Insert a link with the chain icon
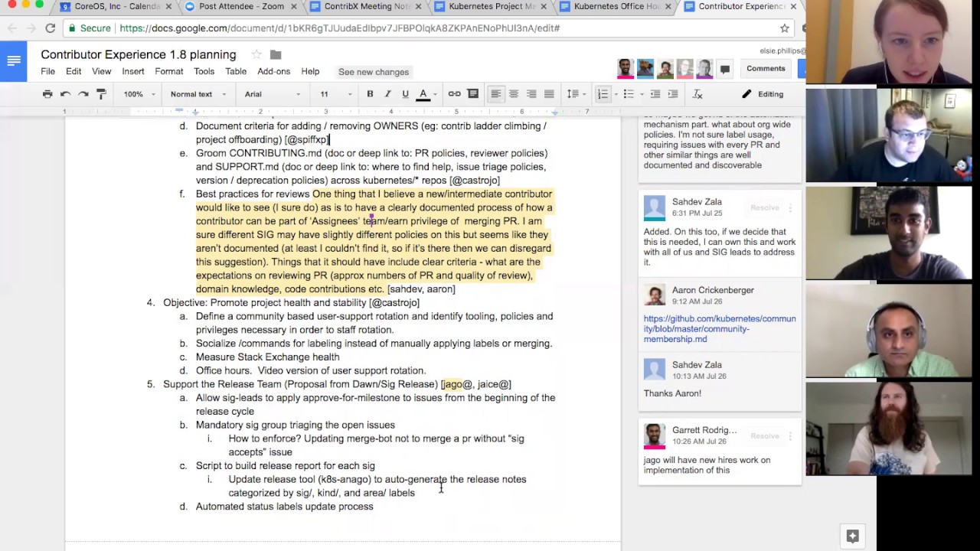This screenshot has width=980, height=551. pos(454,94)
